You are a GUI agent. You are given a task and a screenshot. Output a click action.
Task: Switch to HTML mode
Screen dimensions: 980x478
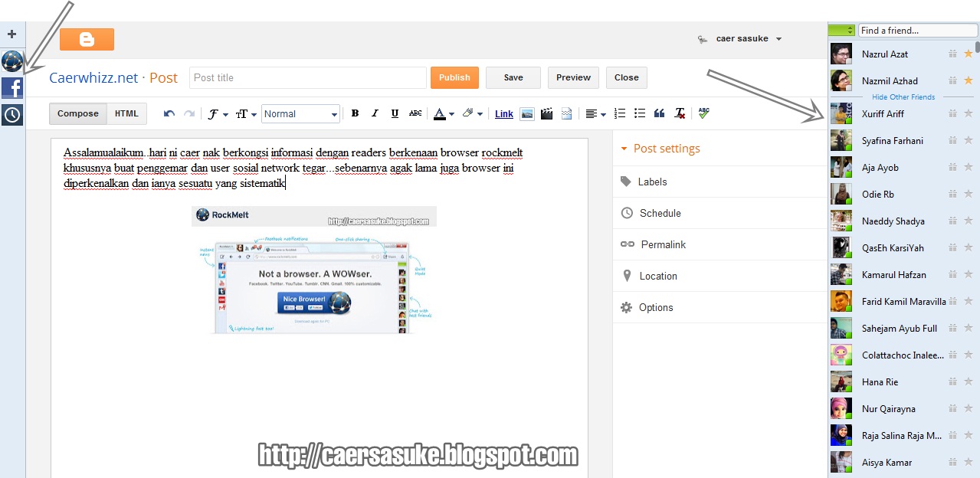(x=127, y=113)
